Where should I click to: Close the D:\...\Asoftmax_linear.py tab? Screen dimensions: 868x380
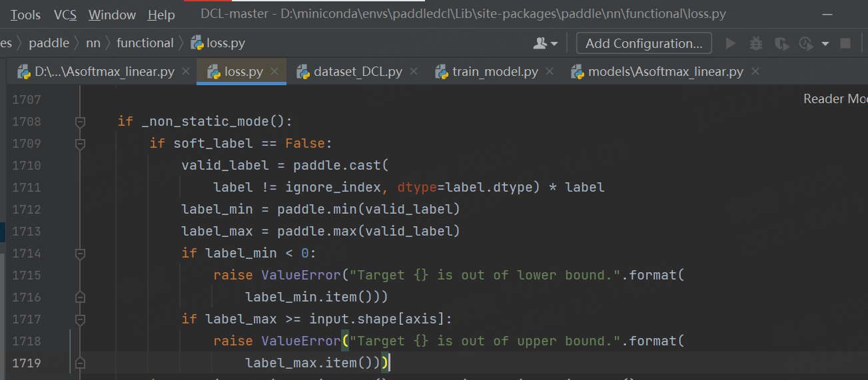186,71
